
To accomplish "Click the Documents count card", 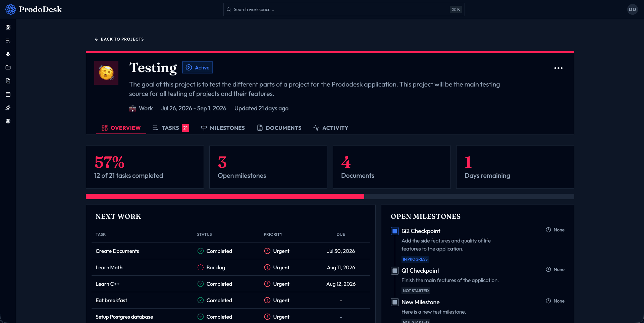I will pos(392,167).
